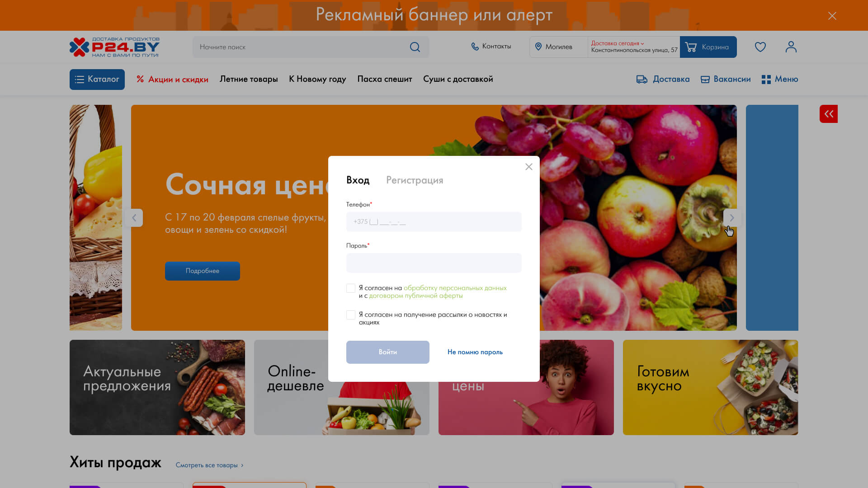The image size is (868, 488).
Task: Check the personal data consent checkbox
Action: point(351,288)
